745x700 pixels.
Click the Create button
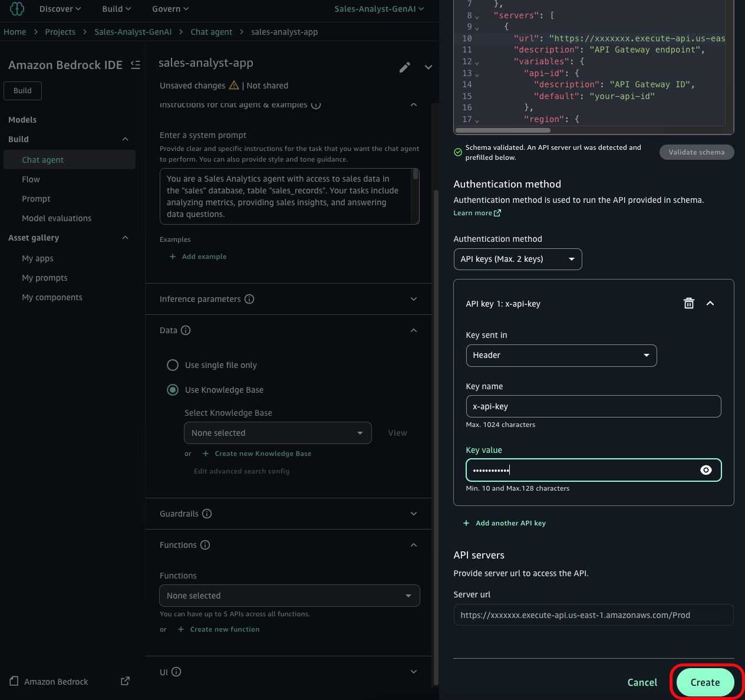[705, 682]
